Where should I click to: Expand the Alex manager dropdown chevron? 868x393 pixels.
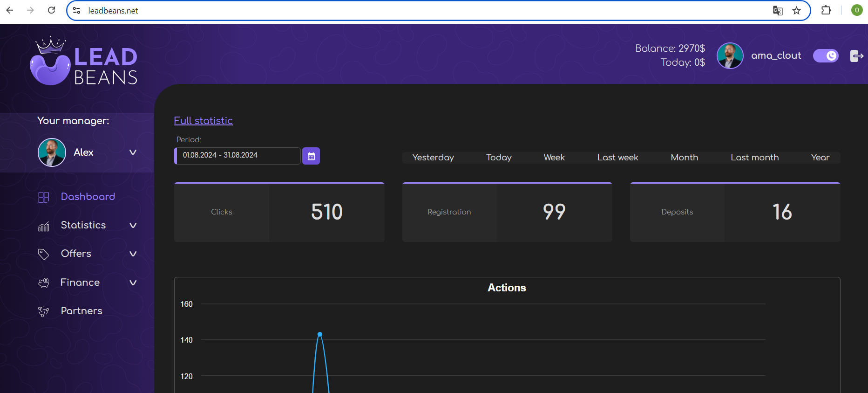[x=133, y=152]
